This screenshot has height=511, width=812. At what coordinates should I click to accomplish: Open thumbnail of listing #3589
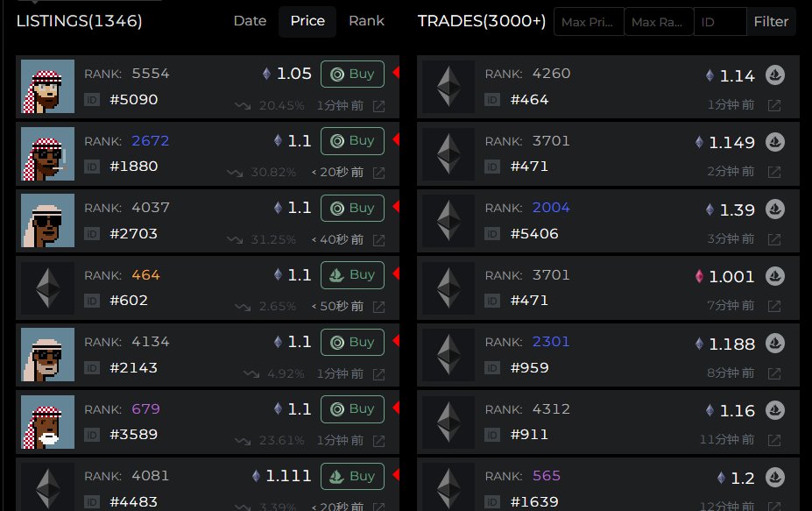pyautogui.click(x=47, y=422)
